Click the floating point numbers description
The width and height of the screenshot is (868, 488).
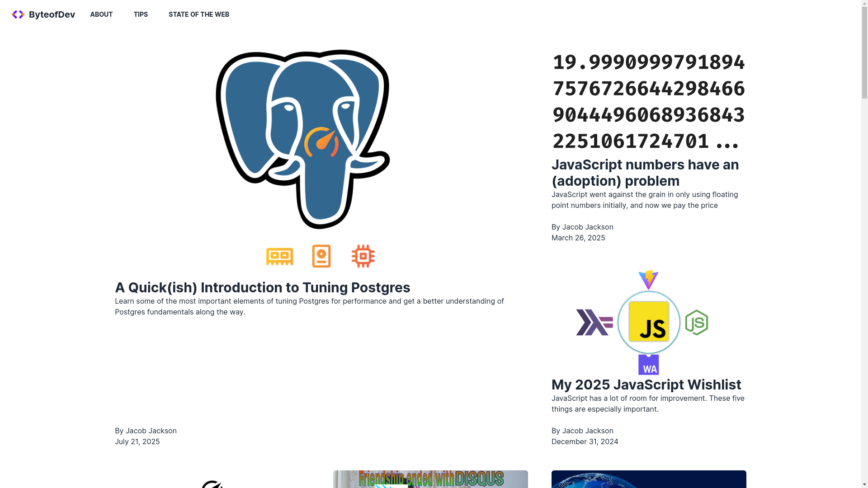click(645, 200)
